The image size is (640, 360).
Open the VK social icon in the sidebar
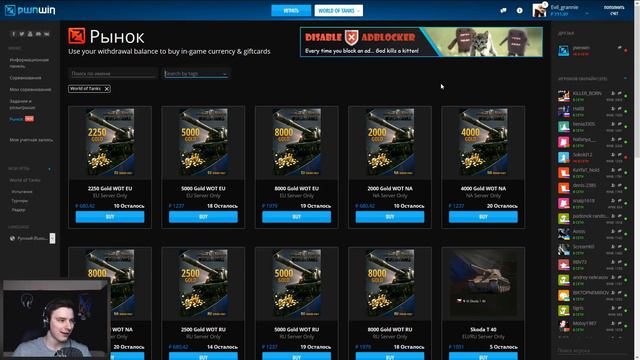(47, 34)
